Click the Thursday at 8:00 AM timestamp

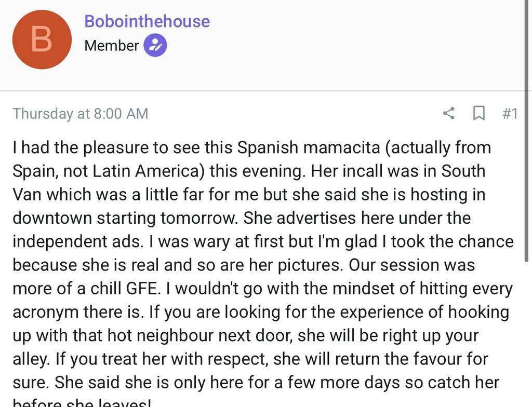(81, 114)
